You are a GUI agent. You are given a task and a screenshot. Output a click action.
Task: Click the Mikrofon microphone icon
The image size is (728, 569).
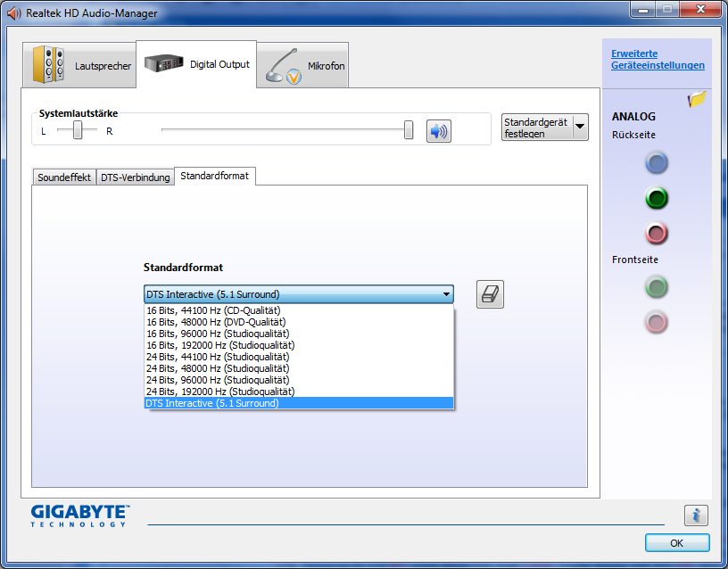283,66
